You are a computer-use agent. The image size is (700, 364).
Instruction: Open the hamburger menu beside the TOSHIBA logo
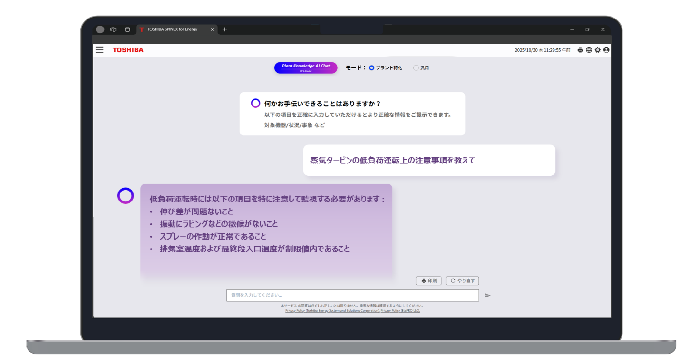point(100,50)
